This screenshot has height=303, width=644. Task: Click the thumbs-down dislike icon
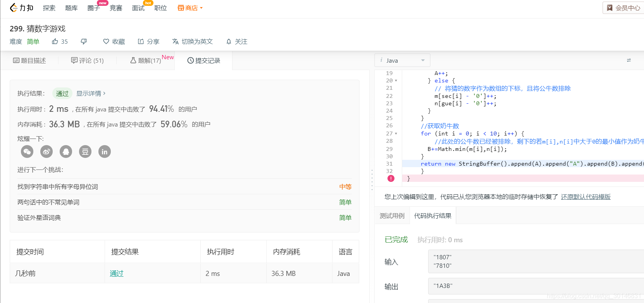coord(84,41)
